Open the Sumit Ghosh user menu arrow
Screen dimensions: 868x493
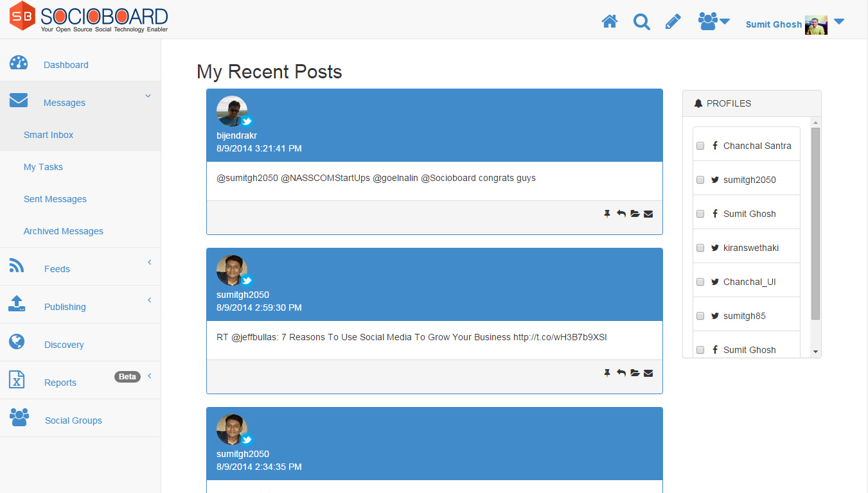tap(838, 22)
